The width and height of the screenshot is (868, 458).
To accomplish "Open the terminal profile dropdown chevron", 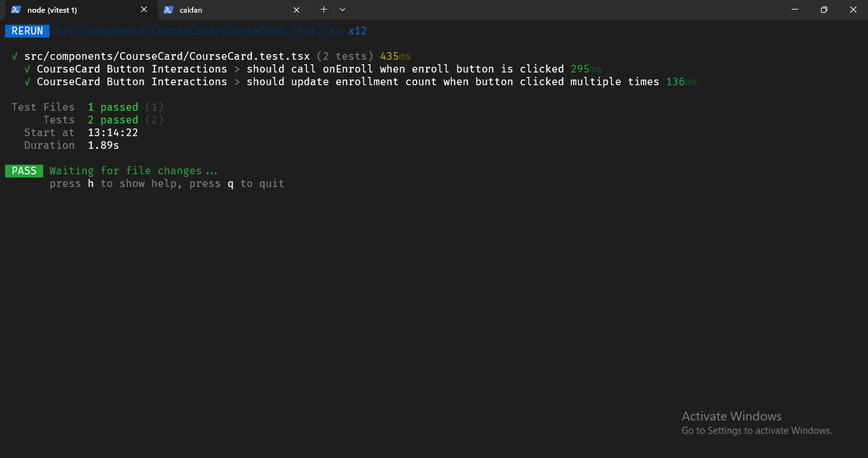I will tap(342, 10).
